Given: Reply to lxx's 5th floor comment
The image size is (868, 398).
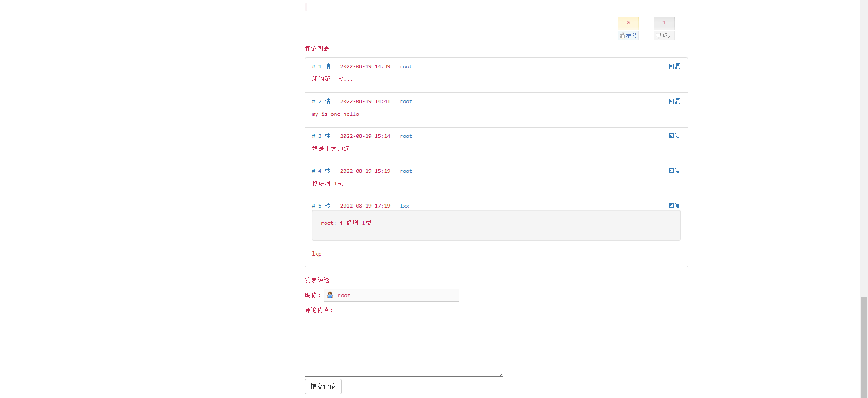Looking at the screenshot, I should click(x=674, y=206).
